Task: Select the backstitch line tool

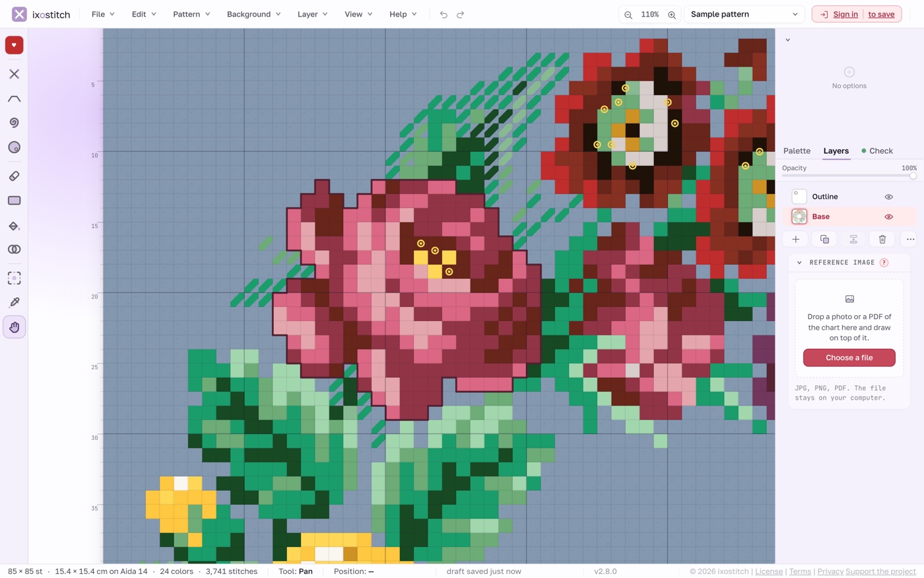Action: (x=14, y=98)
